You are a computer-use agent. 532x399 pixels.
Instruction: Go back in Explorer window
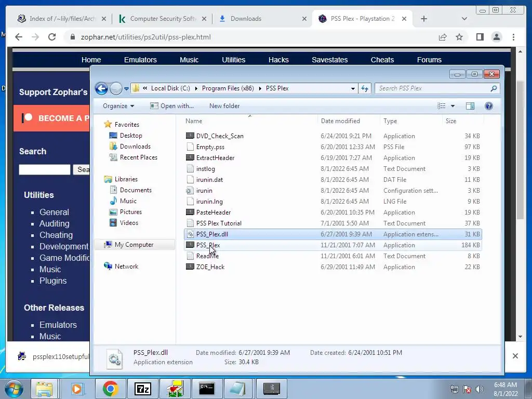(x=101, y=88)
